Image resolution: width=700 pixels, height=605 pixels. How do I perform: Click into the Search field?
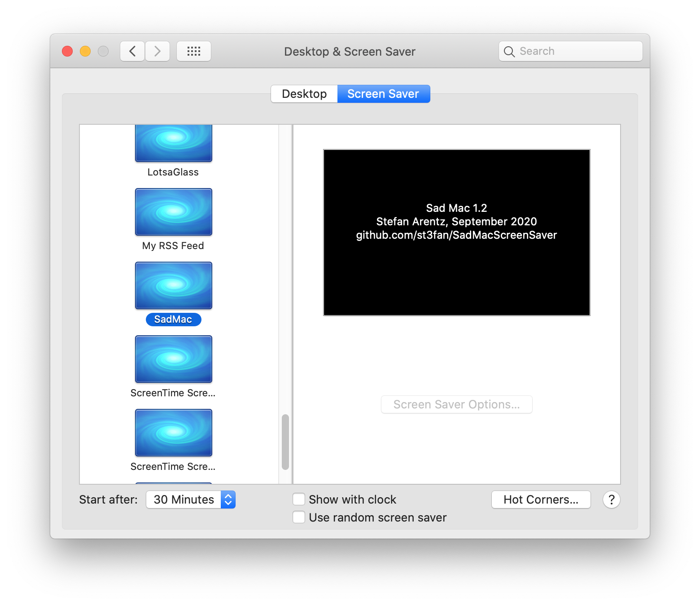[571, 51]
